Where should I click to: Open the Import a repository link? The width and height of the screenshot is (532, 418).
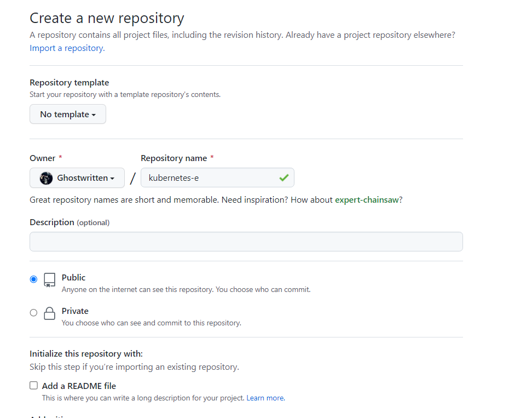[x=67, y=48]
